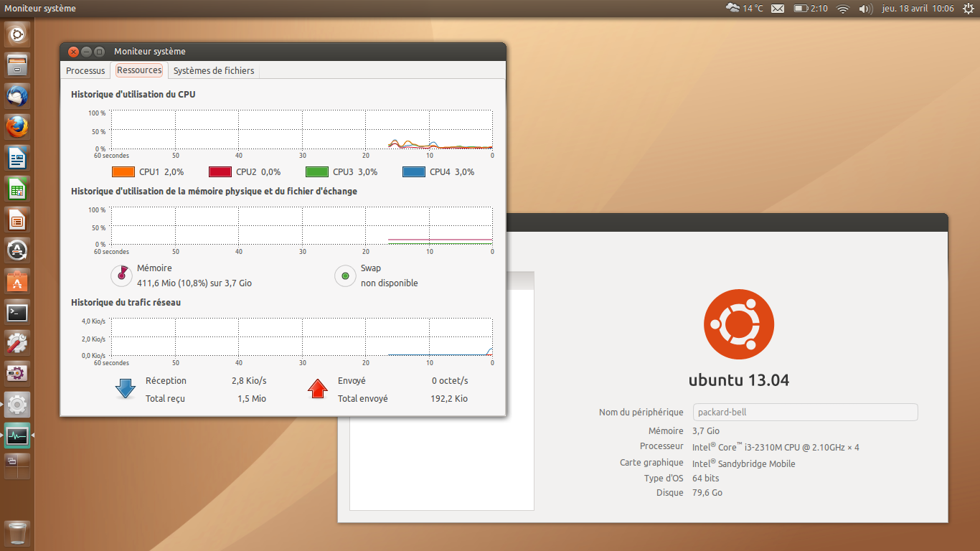Open the Software Updater launcher icon
This screenshot has height=551, width=980.
[x=17, y=250]
